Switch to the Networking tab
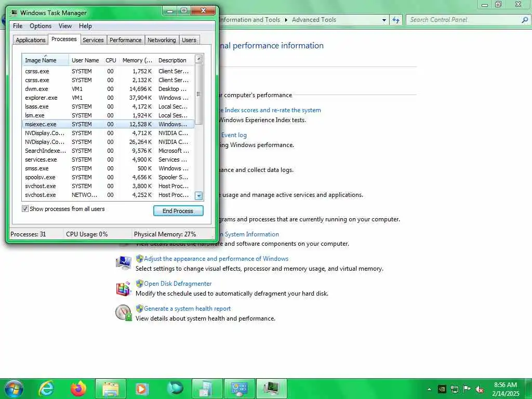The height and width of the screenshot is (399, 532). pyautogui.click(x=162, y=39)
